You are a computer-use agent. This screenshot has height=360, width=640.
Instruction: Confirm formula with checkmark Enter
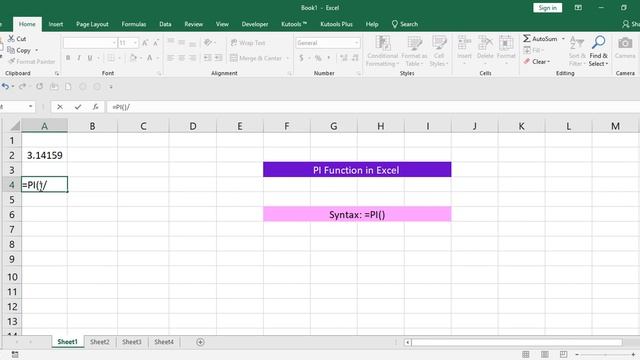[x=78, y=107]
